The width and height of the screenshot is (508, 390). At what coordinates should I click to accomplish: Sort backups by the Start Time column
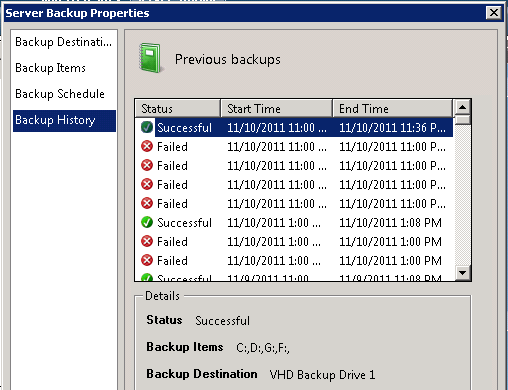pos(277,108)
